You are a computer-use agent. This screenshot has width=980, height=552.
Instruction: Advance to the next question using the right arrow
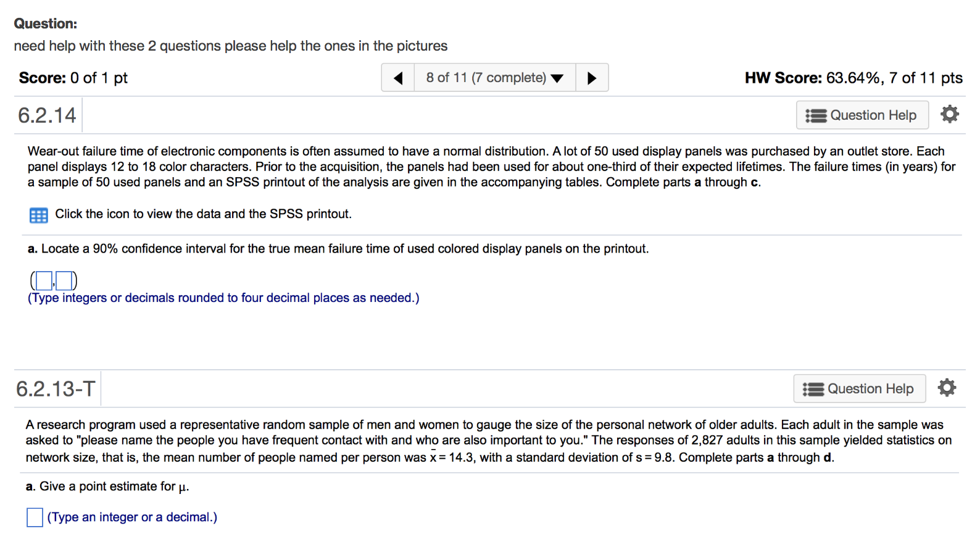pos(591,77)
